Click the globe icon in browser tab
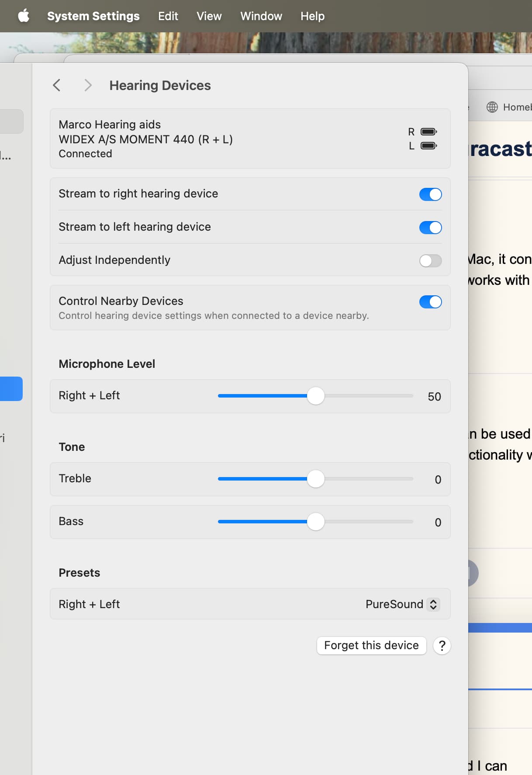 tap(492, 107)
